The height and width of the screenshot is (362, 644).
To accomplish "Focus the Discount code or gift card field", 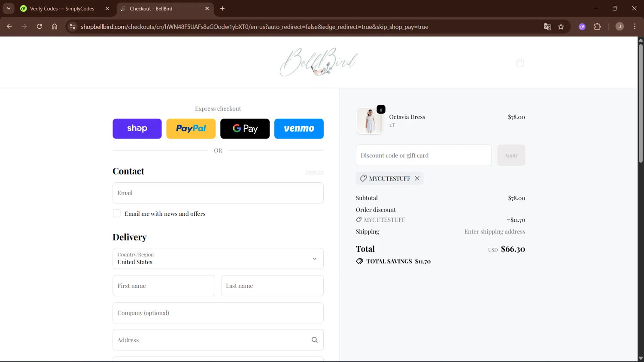I will pos(424,155).
